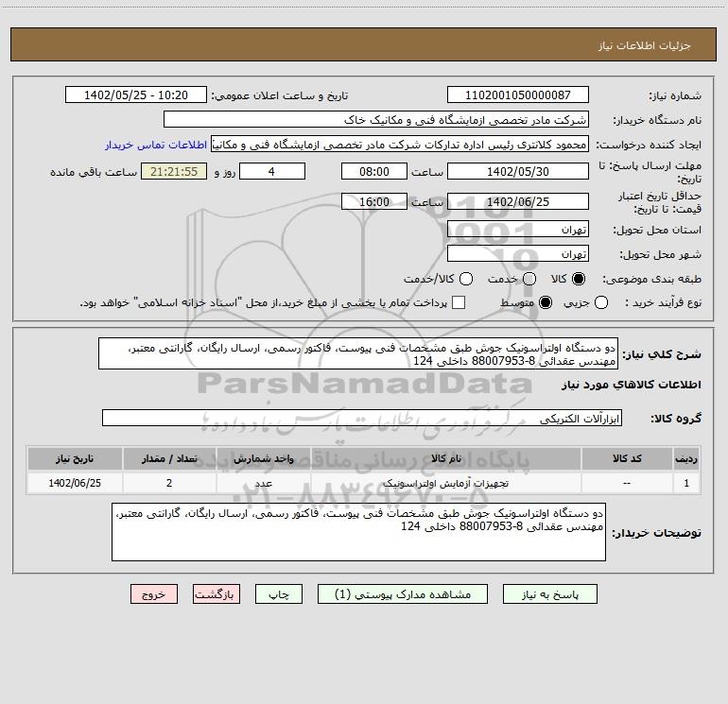This screenshot has height=704, width=728.
Task: Click the announcement date field 1402/05/25 - 10:20
Action: point(136,94)
